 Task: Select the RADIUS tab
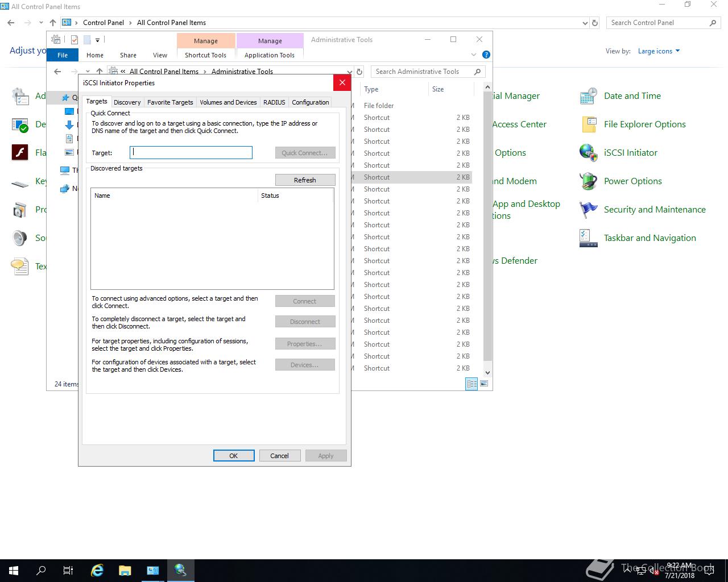point(274,102)
